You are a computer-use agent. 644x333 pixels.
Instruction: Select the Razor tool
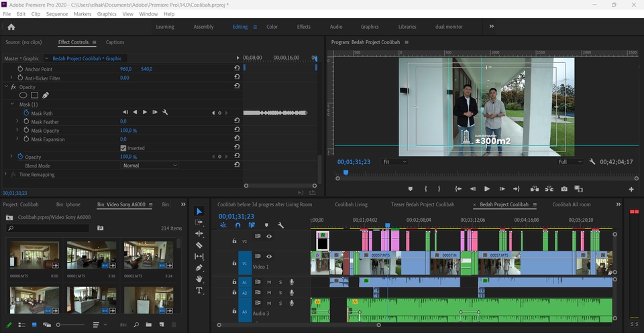199,245
